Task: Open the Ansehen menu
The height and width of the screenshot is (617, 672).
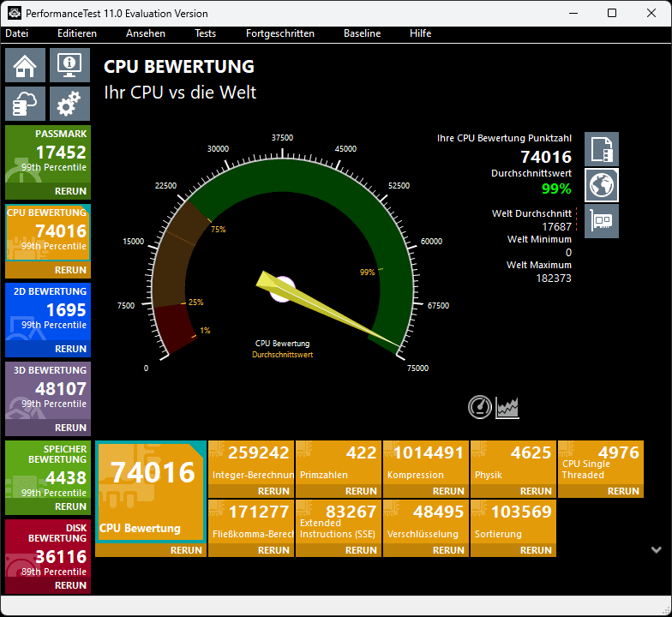Action: click(146, 33)
